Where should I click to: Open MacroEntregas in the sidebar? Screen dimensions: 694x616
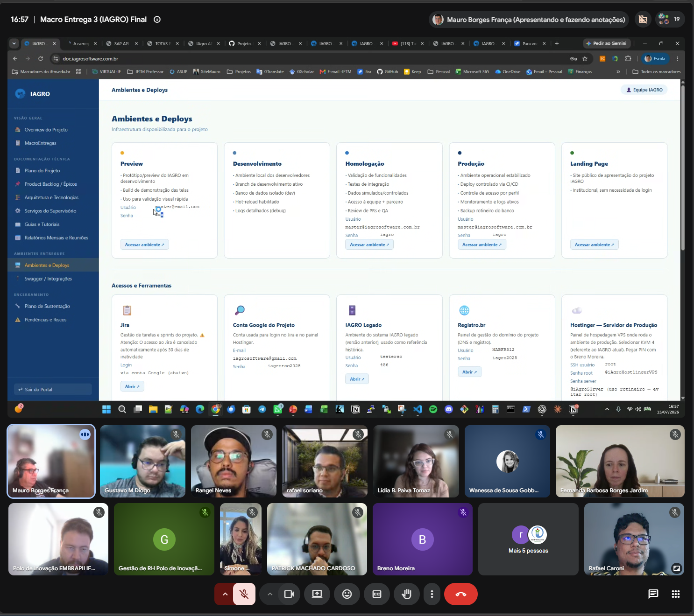coord(40,143)
